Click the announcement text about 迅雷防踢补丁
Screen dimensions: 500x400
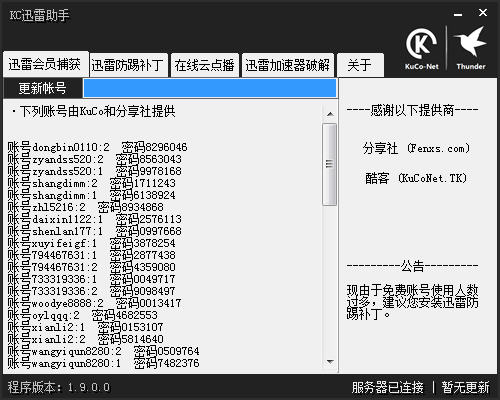[413, 302]
